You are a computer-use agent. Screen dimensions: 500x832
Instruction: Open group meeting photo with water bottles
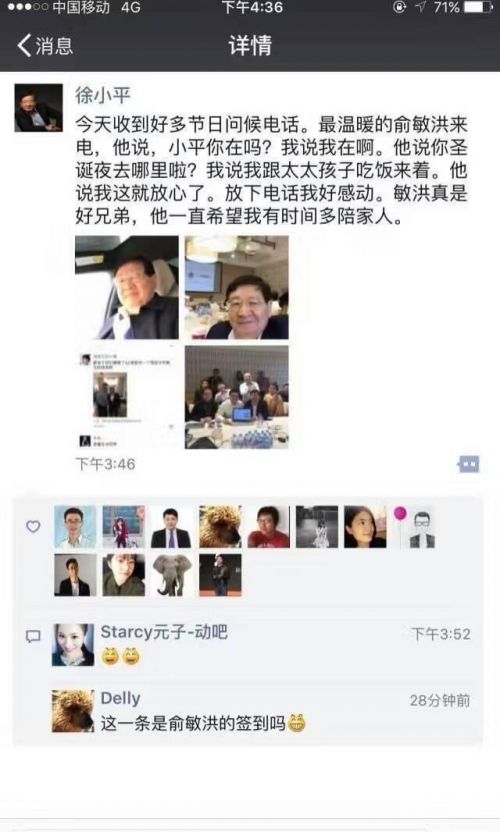[237, 397]
